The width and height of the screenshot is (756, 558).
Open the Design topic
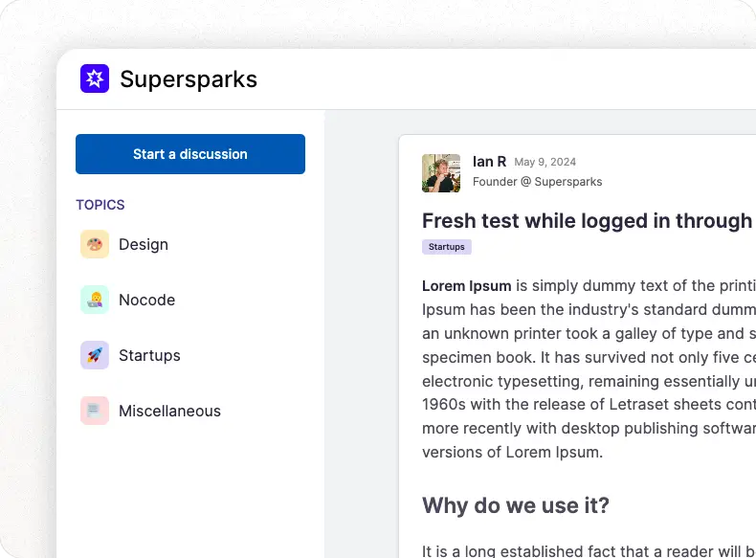coord(144,244)
